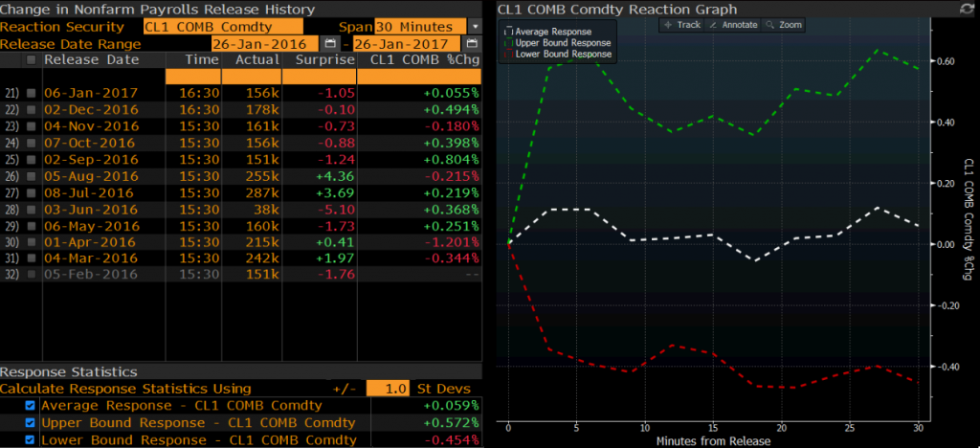
Task: Click the Actual column filter box
Action: (252, 77)
